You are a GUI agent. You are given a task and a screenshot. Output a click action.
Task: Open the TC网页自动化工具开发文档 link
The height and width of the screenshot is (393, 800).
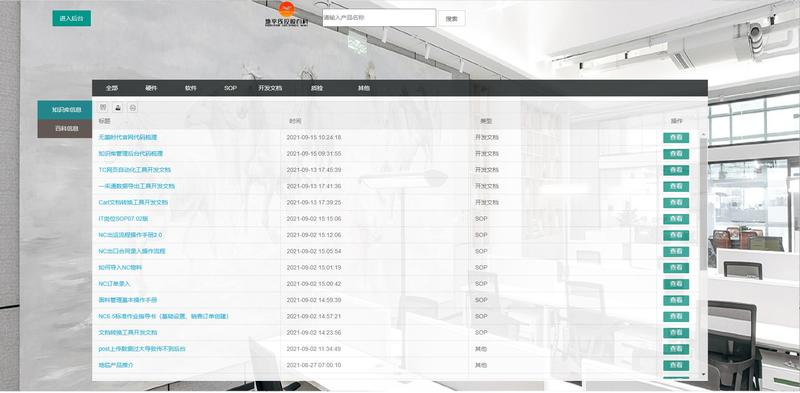click(135, 169)
